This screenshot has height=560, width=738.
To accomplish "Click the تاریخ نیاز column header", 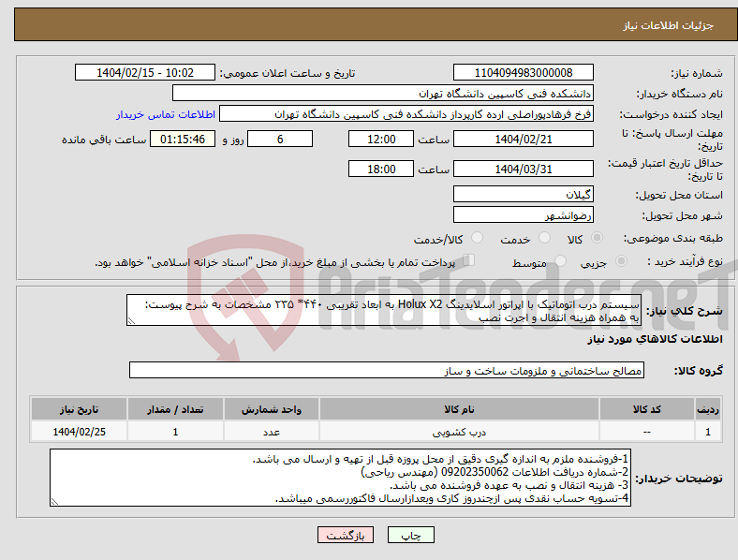I will click(79, 409).
